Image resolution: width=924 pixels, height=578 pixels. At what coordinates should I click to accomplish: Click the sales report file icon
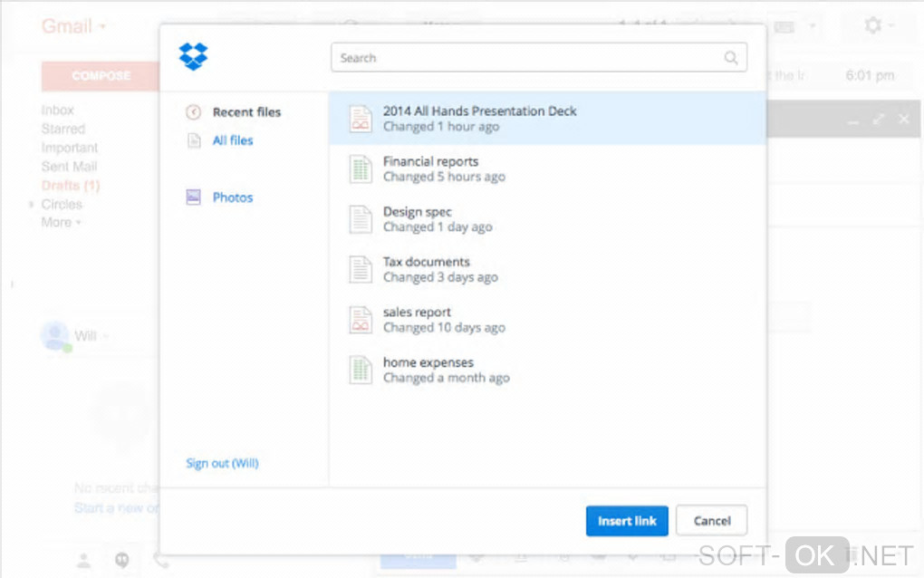click(x=361, y=320)
